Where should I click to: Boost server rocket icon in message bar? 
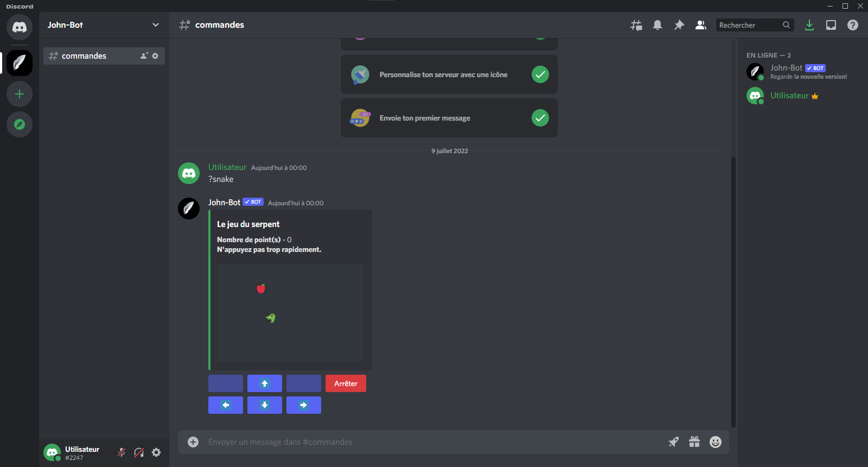tap(673, 442)
